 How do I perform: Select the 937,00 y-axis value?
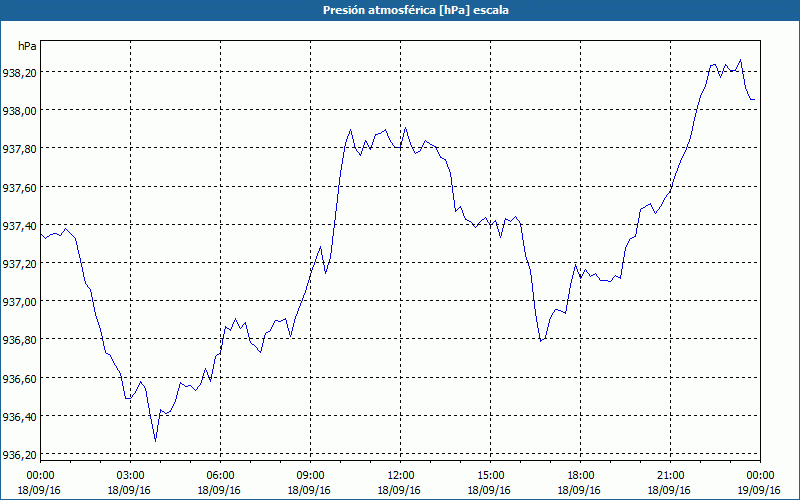coord(19,303)
